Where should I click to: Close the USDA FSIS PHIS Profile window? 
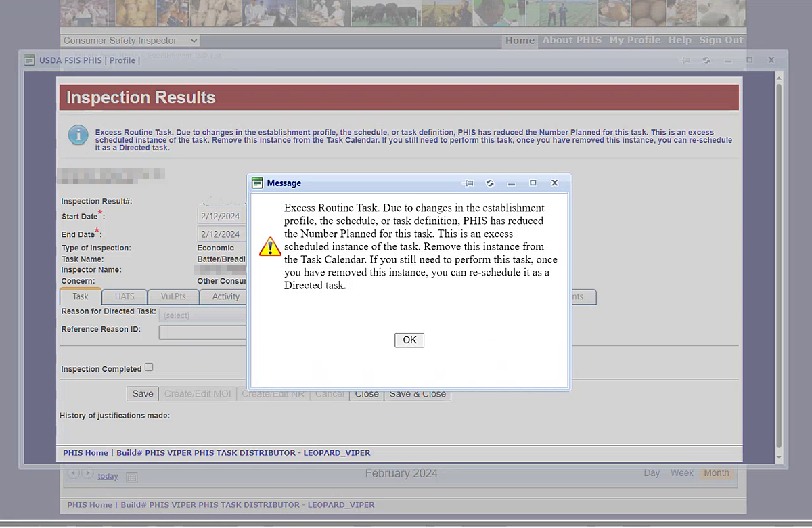coord(771,60)
